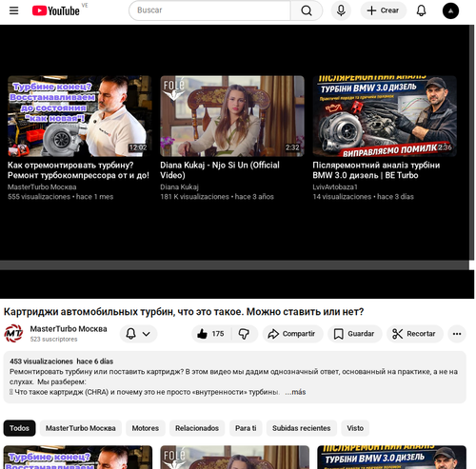Screen dimensions: 476x469
Task: Click title 'Как отремонтировать турбину?' in end screen
Action: tap(78, 170)
